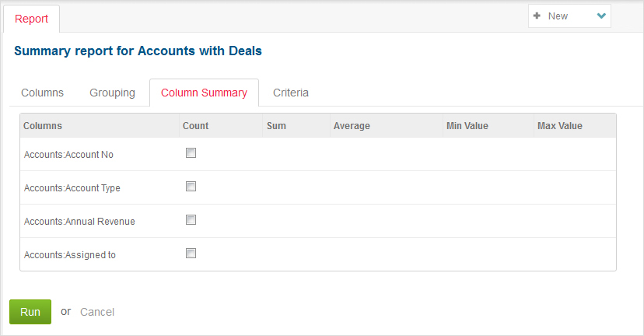Click the Cancel link
Screen dimensions: 644x336
(97, 312)
